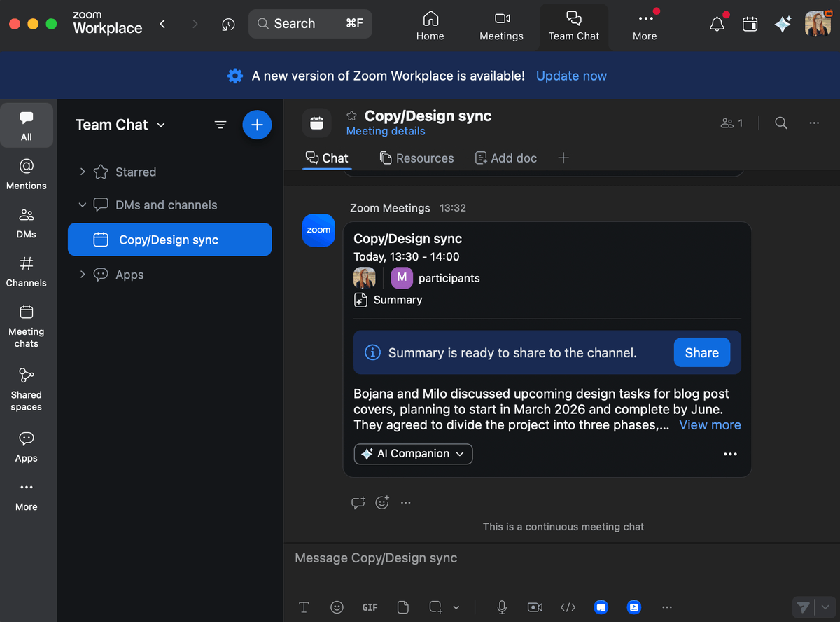Click the View more summary link
Screen dimensions: 840x622
click(710, 425)
